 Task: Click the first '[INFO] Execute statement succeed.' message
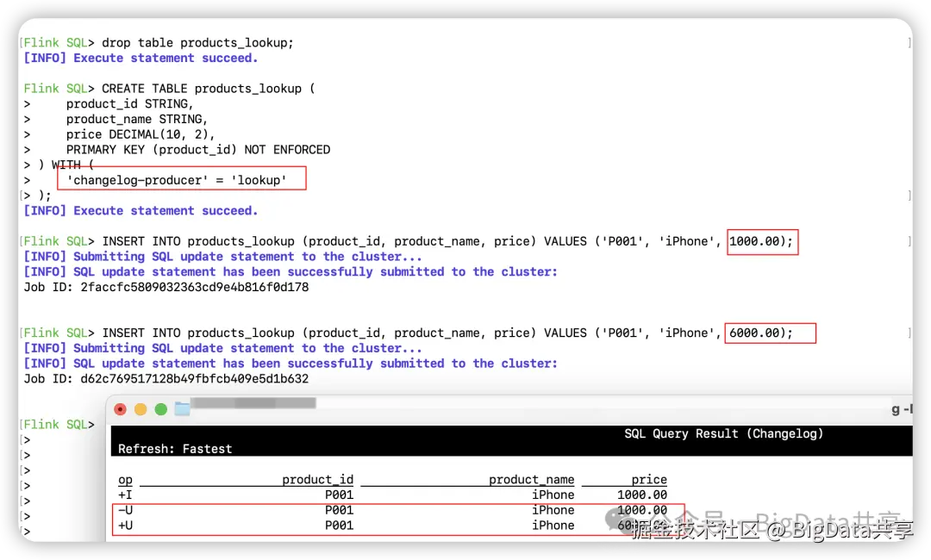(141, 58)
